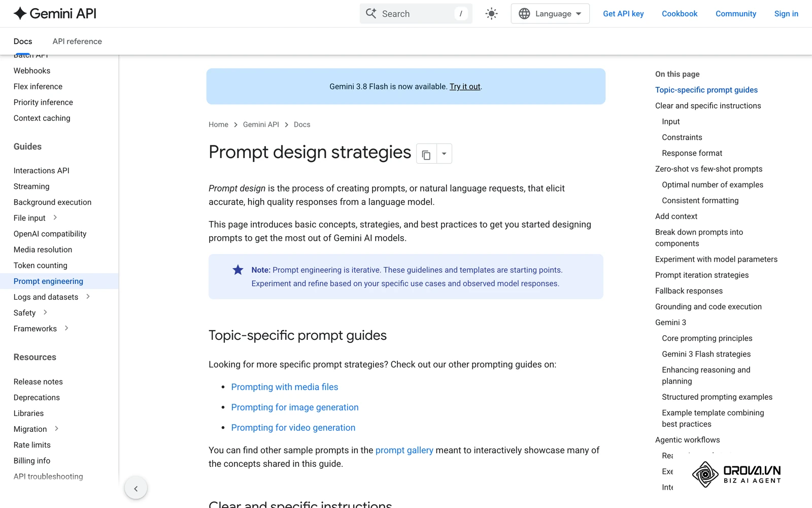
Task: Focus the Search input field
Action: click(416, 14)
